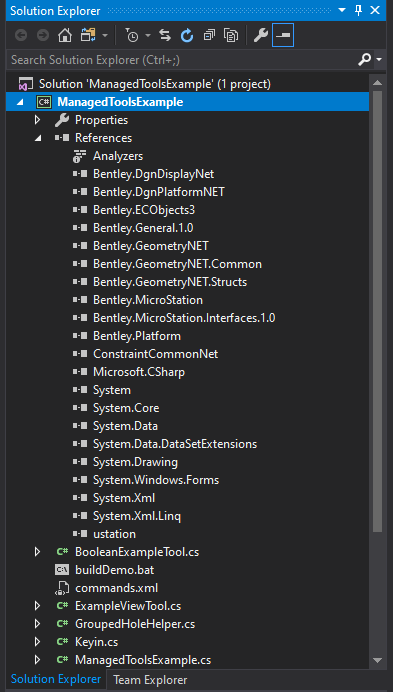Image resolution: width=393 pixels, height=692 pixels.
Task: Toggle Solution and Folder view switch icon
Action: (x=87, y=36)
